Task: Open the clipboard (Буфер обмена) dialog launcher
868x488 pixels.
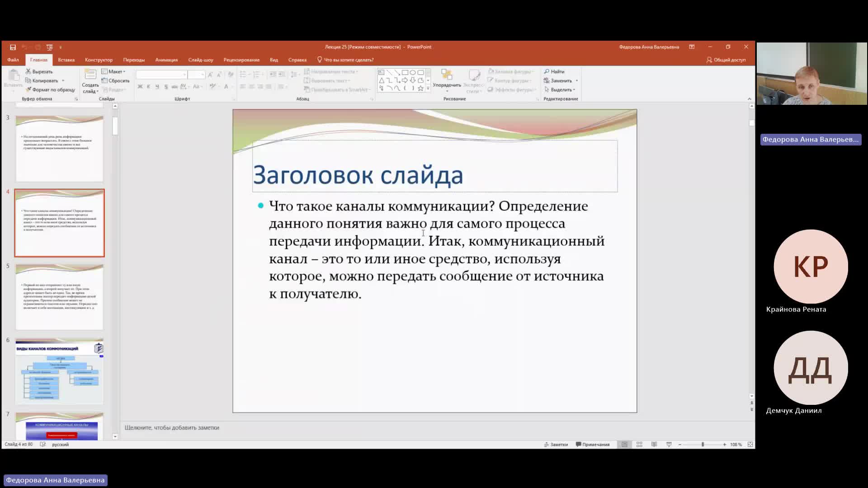Action: pos(76,99)
